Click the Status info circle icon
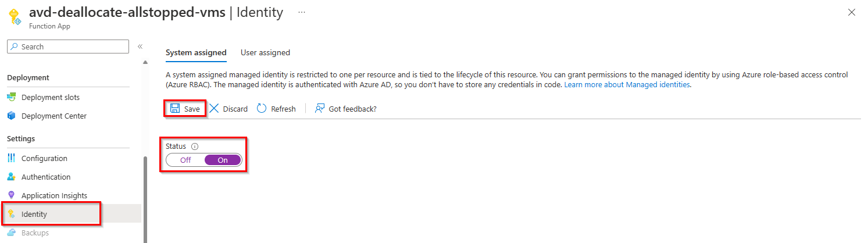The image size is (868, 243). point(195,146)
